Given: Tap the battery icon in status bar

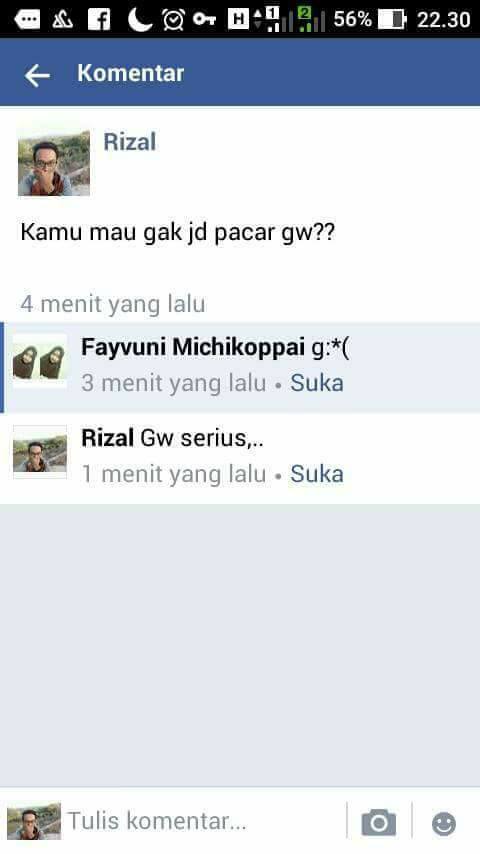Looking at the screenshot, I should click(392, 20).
